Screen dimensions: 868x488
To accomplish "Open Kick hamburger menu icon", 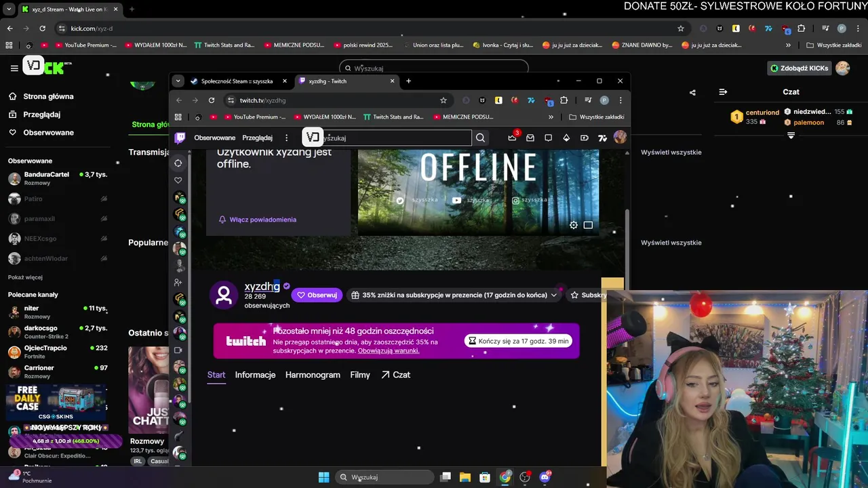I will click(14, 68).
